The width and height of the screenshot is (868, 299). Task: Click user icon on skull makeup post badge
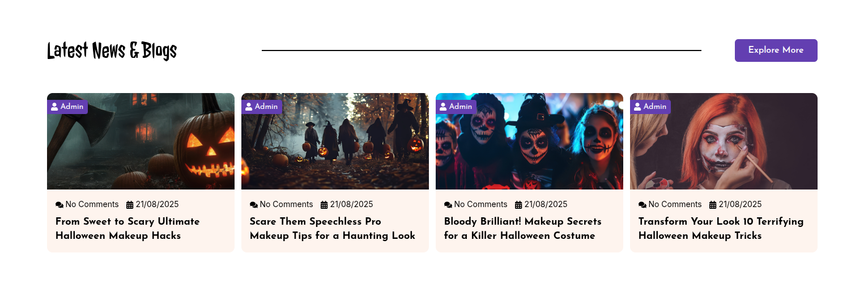click(443, 107)
